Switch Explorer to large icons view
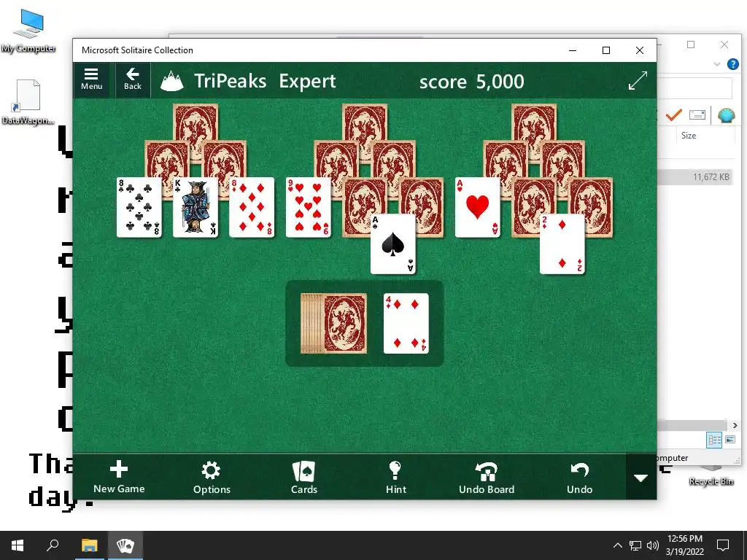Image resolution: width=747 pixels, height=560 pixels. [729, 440]
